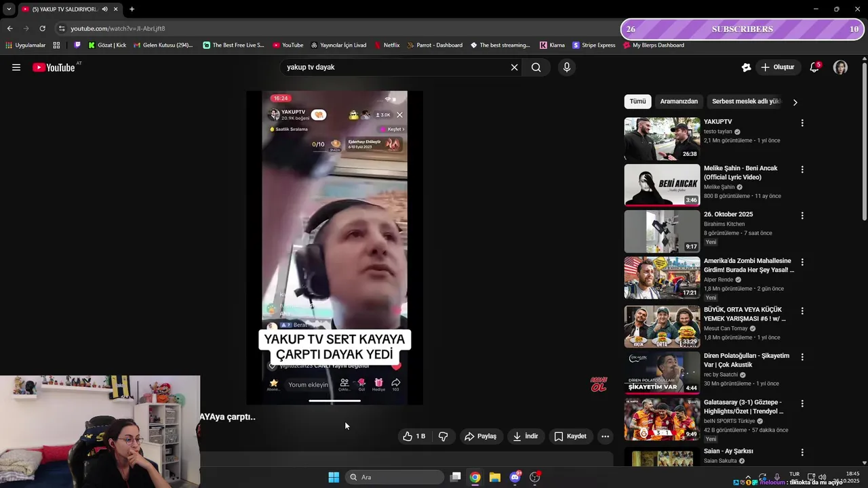Open options for Beni Ancak video
The width and height of the screenshot is (868, 488).
(x=802, y=169)
